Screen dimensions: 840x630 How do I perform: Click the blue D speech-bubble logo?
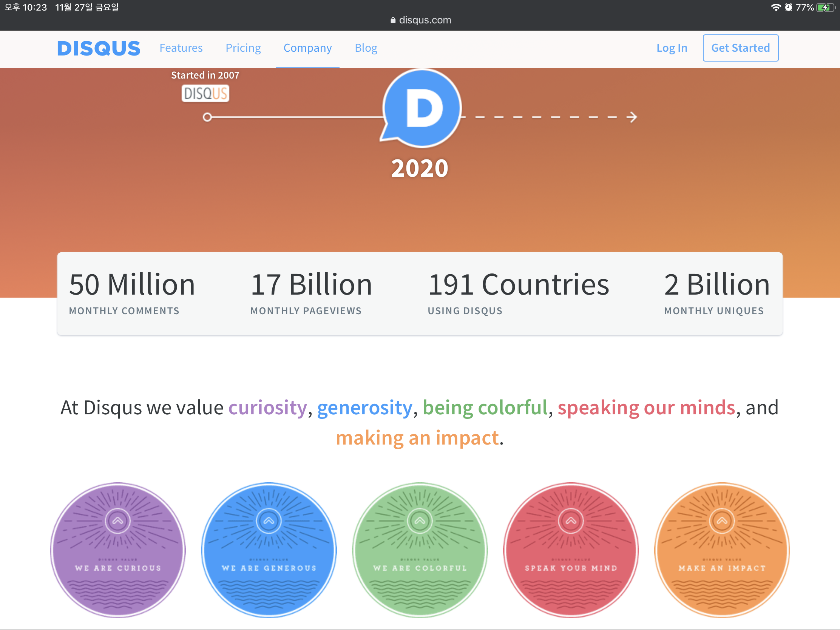(422, 109)
